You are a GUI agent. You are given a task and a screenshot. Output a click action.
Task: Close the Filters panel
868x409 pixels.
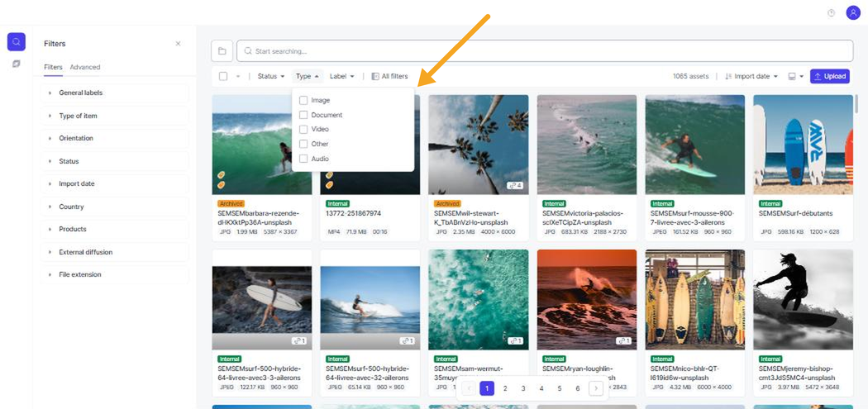(x=178, y=44)
